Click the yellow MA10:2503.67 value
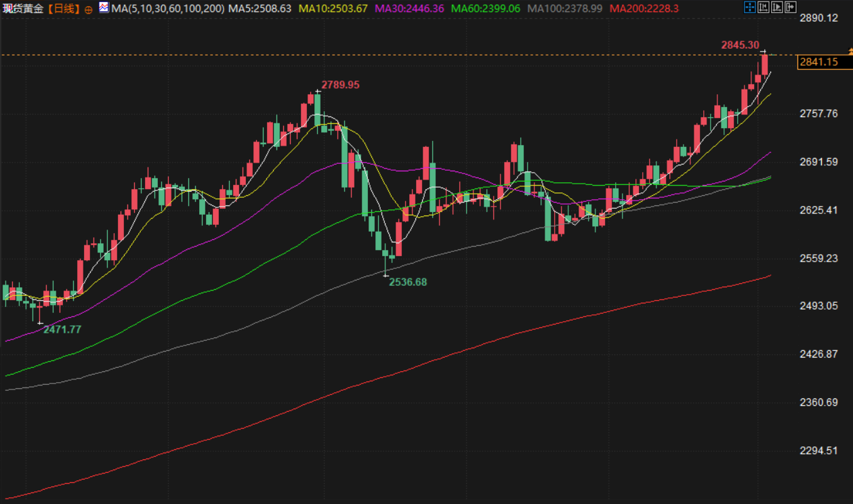853x504 pixels. 333,9
